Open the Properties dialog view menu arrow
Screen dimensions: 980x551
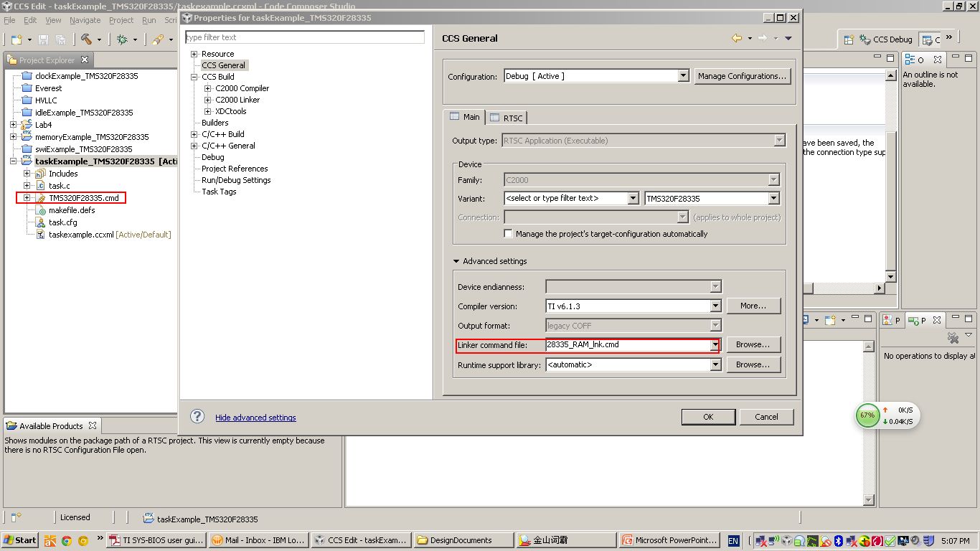pos(788,38)
